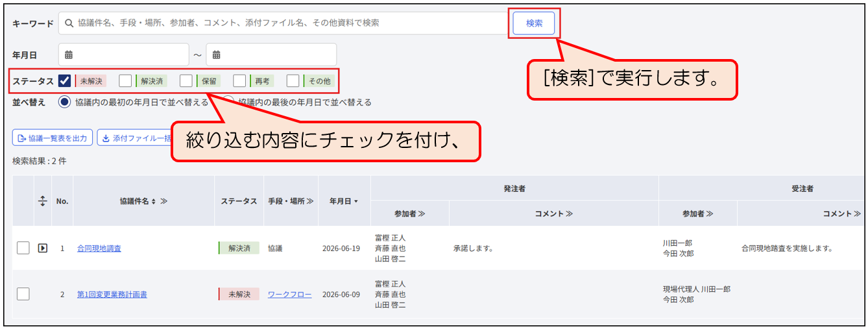Check the その他 status checkbox

293,81
